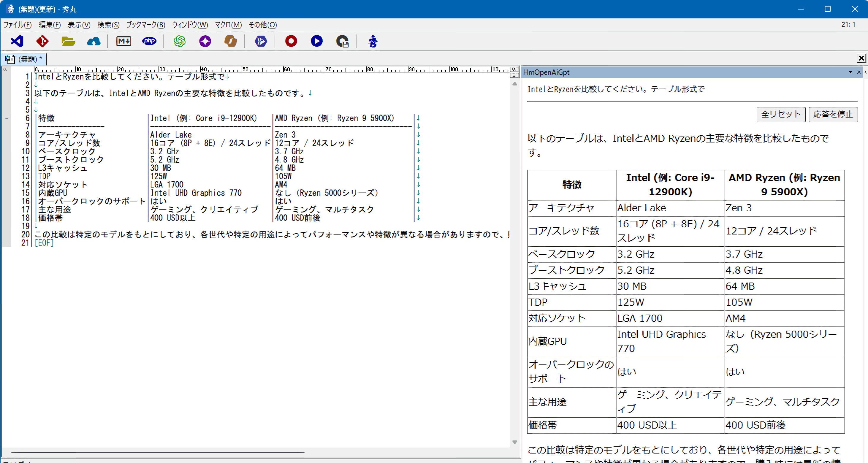Viewport: 868px width, 463px height.
Task: Click the editor horizontal scrollbar
Action: [x=158, y=452]
